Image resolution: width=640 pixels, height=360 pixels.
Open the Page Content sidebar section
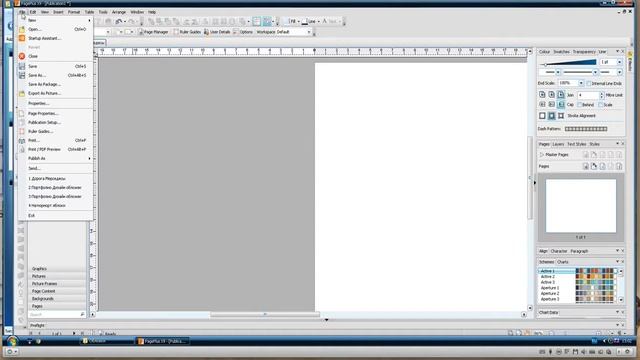[x=57, y=291]
